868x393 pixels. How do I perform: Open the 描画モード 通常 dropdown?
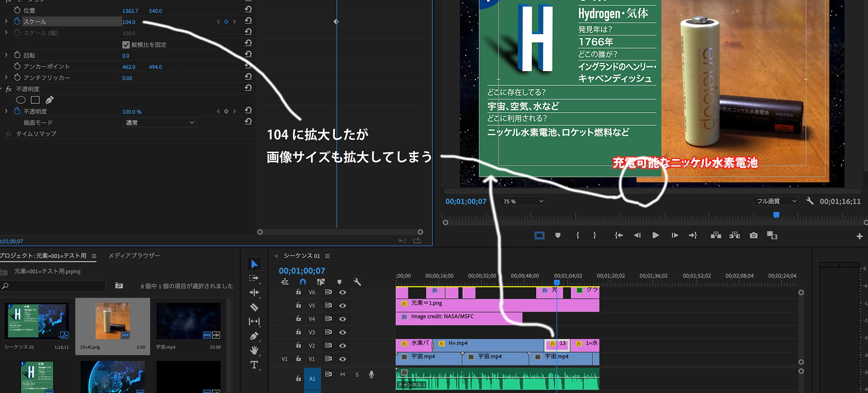(160, 123)
